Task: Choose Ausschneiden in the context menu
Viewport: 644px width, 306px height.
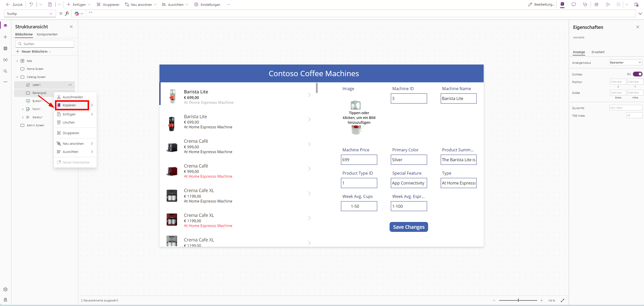Action: click(75, 97)
